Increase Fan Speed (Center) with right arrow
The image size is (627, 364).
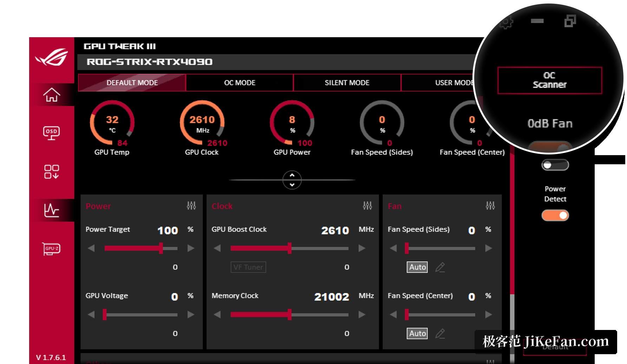pyautogui.click(x=489, y=315)
